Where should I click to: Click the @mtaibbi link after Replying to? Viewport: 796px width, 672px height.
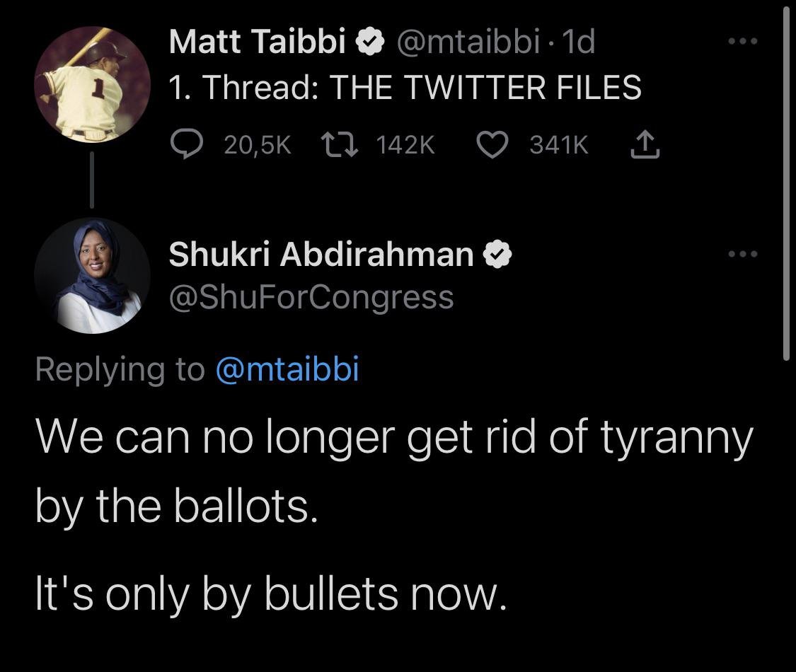287,369
